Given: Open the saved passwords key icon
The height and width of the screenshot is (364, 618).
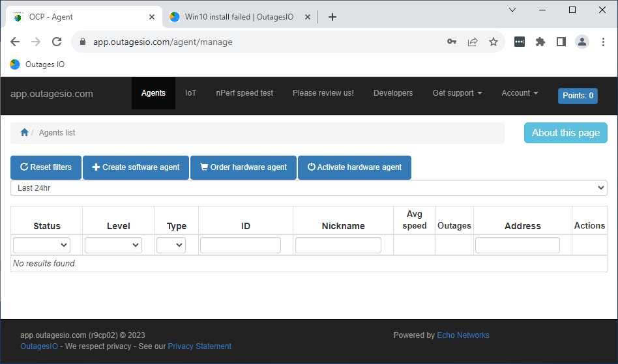Looking at the screenshot, I should pos(452,42).
